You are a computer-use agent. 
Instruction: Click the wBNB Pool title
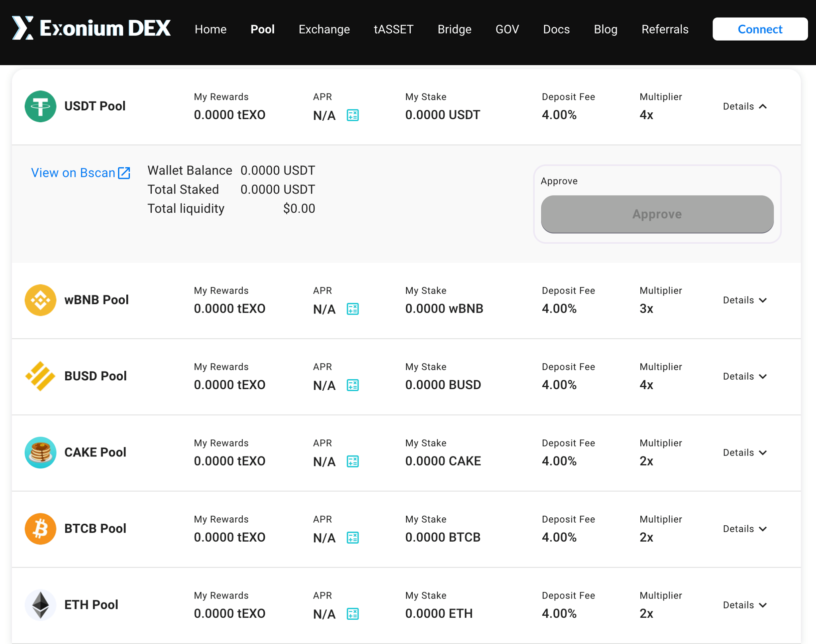pyautogui.click(x=96, y=300)
